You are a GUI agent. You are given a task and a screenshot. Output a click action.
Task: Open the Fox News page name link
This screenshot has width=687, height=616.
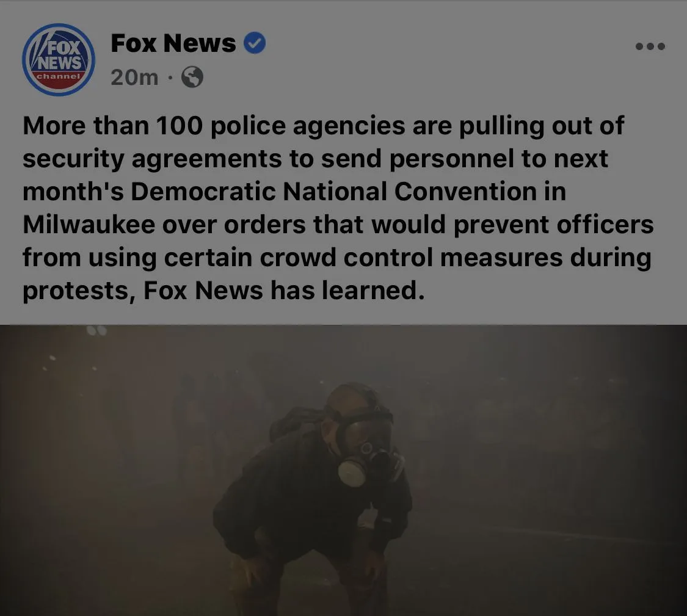(173, 43)
